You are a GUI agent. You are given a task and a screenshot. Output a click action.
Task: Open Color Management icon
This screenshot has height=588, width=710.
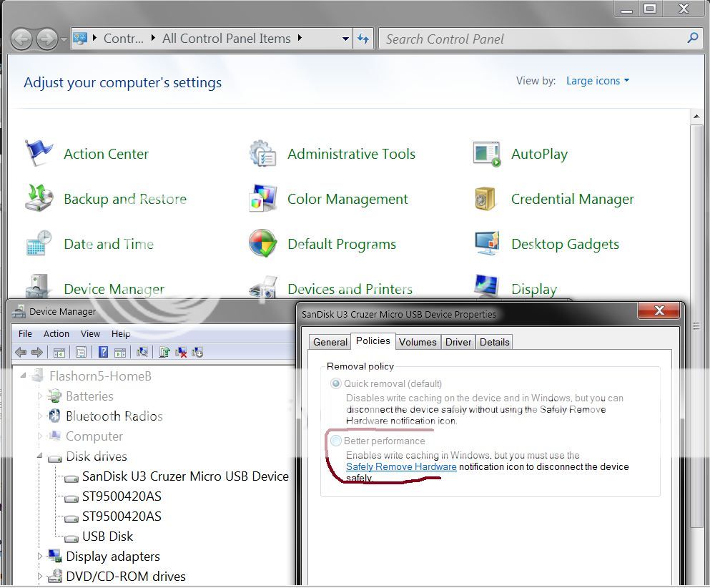263,198
